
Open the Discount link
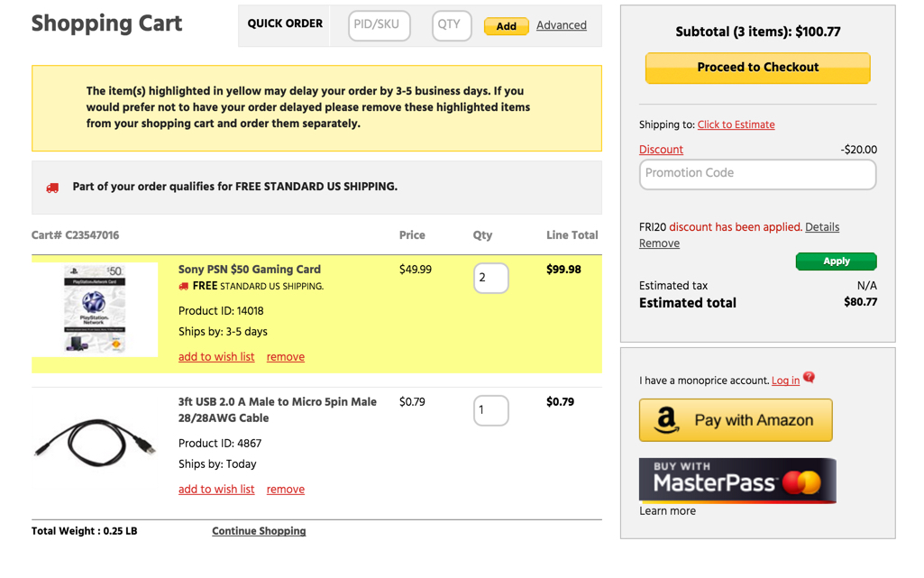[x=661, y=150]
